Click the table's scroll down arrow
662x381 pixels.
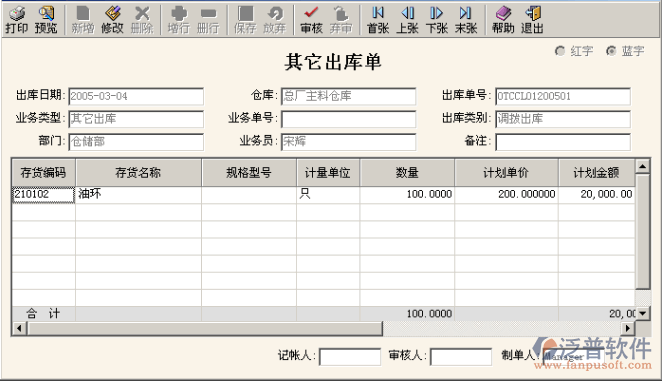pyautogui.click(x=642, y=313)
